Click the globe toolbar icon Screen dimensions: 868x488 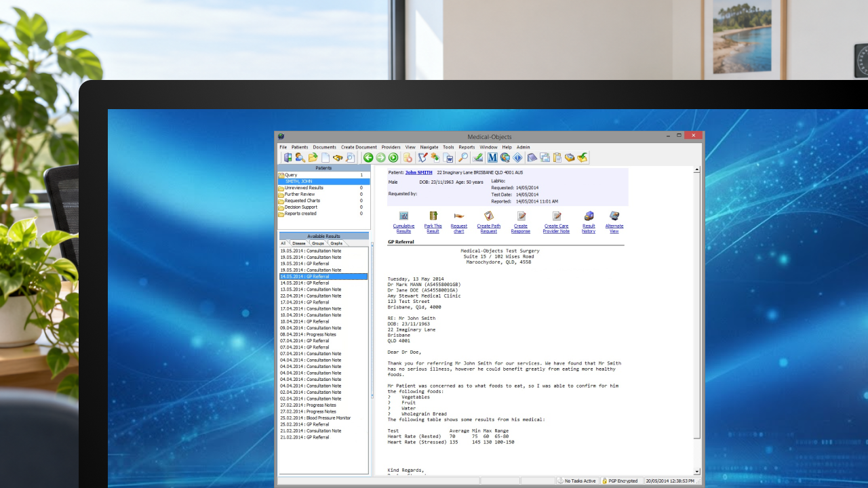click(505, 158)
